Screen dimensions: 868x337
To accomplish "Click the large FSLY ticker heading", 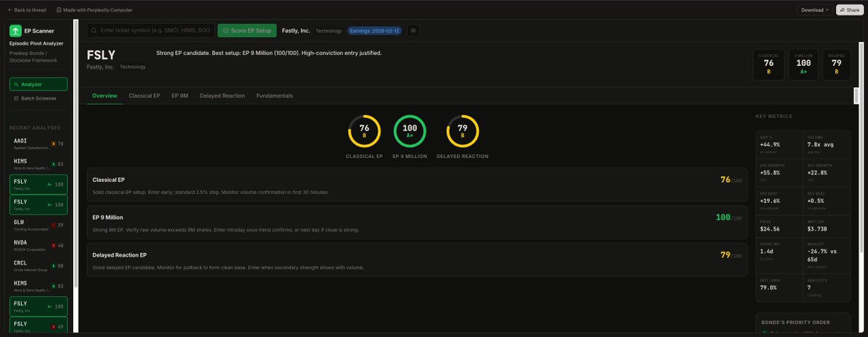I will point(101,55).
